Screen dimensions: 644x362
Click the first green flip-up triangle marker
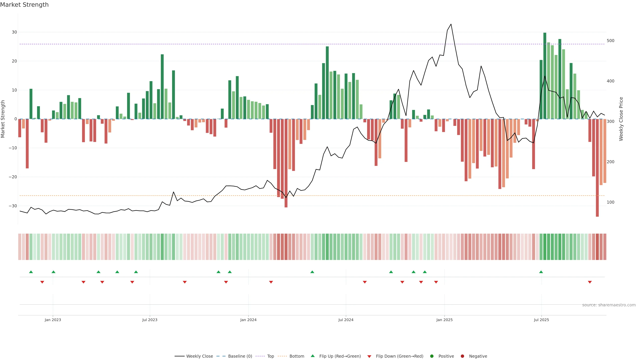31,272
